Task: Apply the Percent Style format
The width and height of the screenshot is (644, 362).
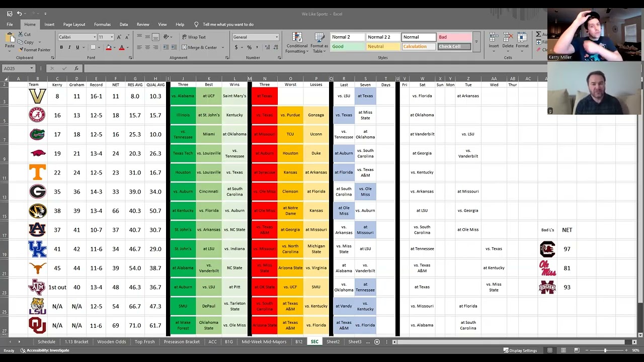Action: click(249, 47)
